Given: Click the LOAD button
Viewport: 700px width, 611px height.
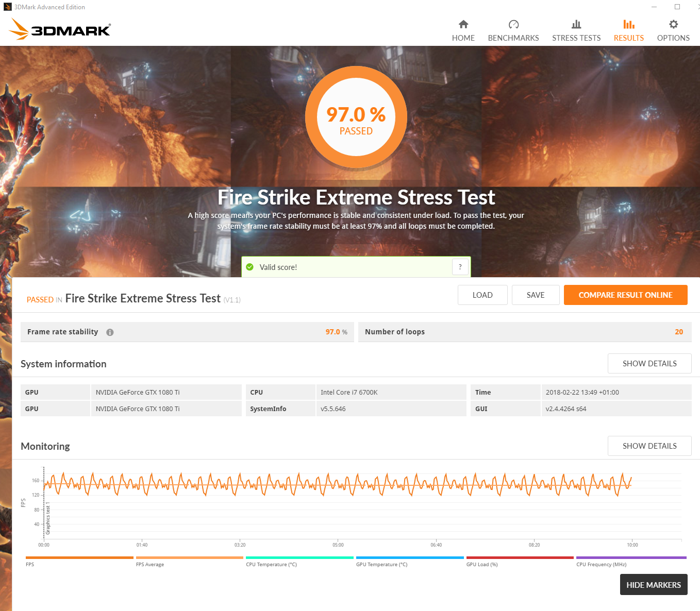Looking at the screenshot, I should point(482,295).
